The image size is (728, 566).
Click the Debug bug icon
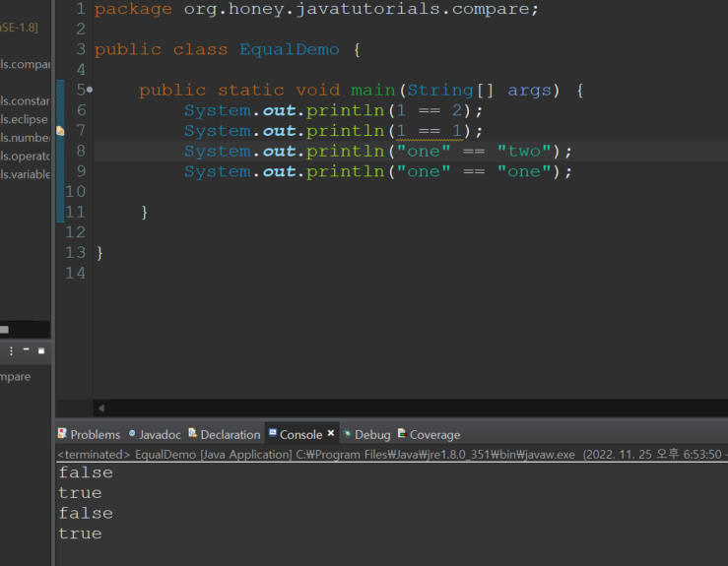pyautogui.click(x=347, y=434)
